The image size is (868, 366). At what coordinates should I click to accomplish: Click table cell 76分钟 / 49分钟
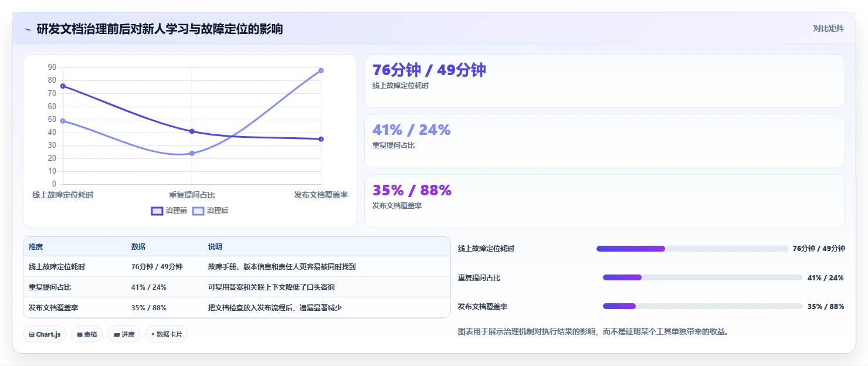pyautogui.click(x=157, y=267)
